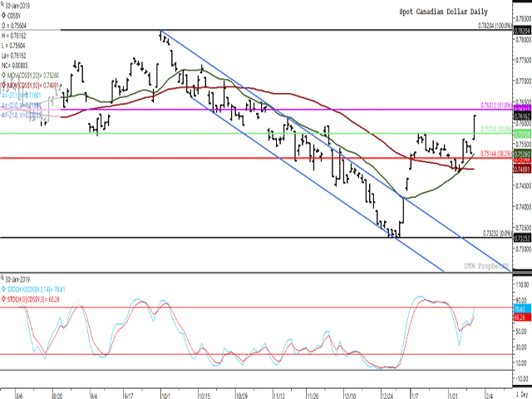Click the 1 Day interval label
The height and width of the screenshot is (399, 532).
point(523,396)
